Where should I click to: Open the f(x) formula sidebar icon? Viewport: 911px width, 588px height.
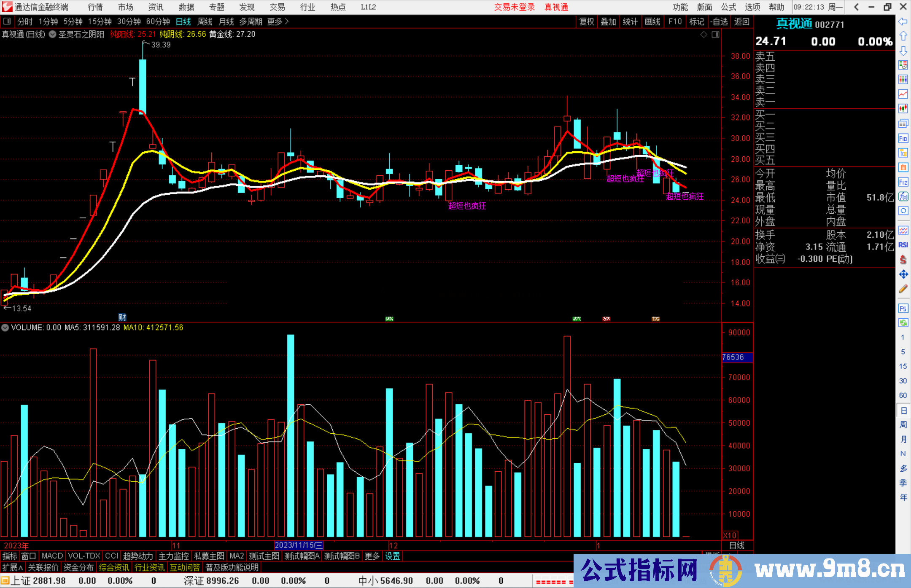click(x=903, y=196)
